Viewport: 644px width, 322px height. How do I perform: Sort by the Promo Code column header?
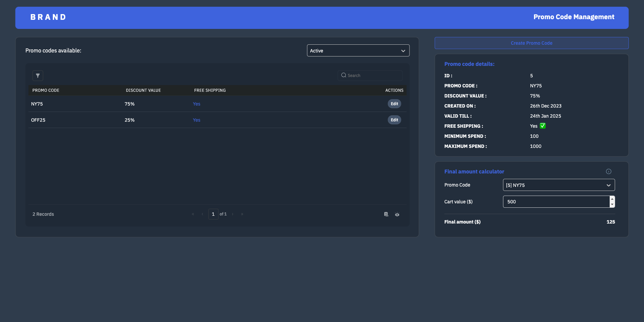[46, 90]
